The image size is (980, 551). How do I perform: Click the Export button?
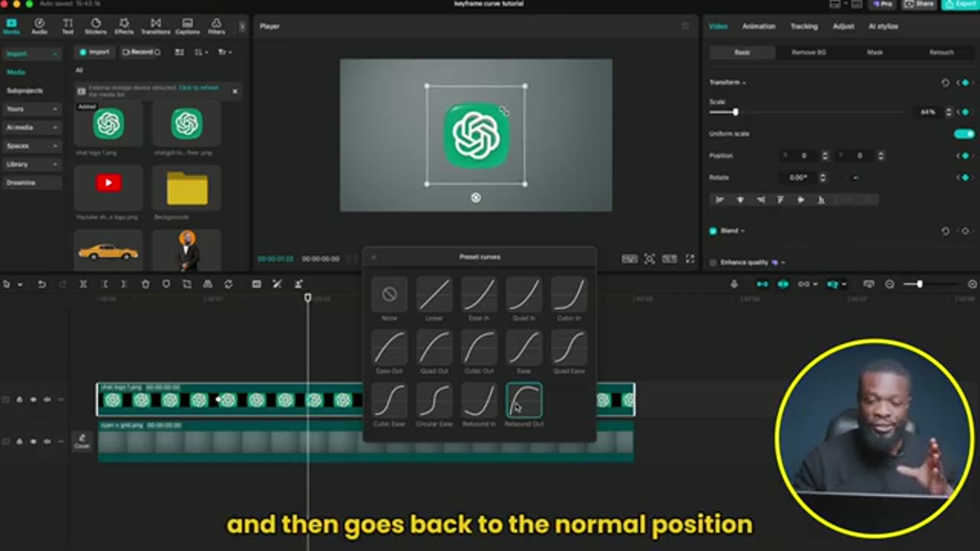tap(959, 4)
